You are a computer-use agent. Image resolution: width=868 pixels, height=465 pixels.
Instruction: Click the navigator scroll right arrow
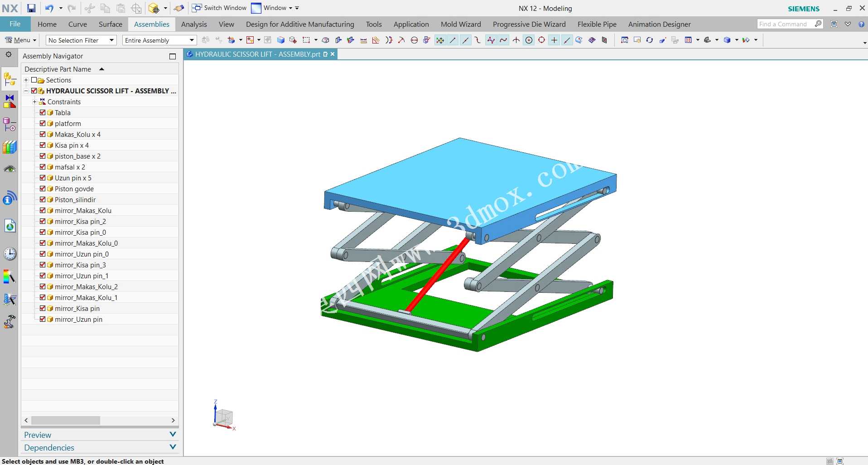point(173,421)
